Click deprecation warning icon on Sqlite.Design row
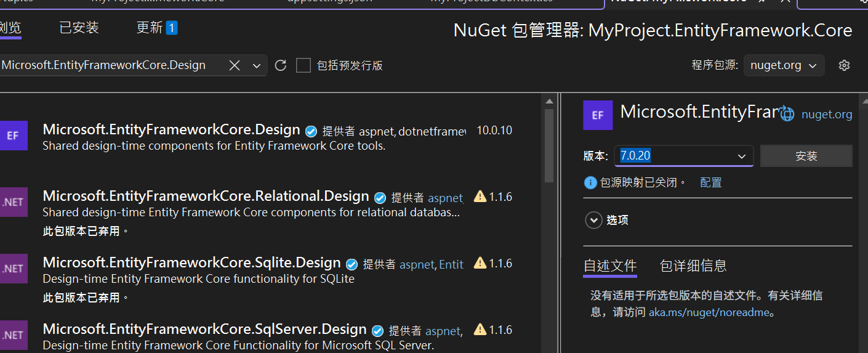Image resolution: width=868 pixels, height=353 pixels. pyautogui.click(x=480, y=263)
